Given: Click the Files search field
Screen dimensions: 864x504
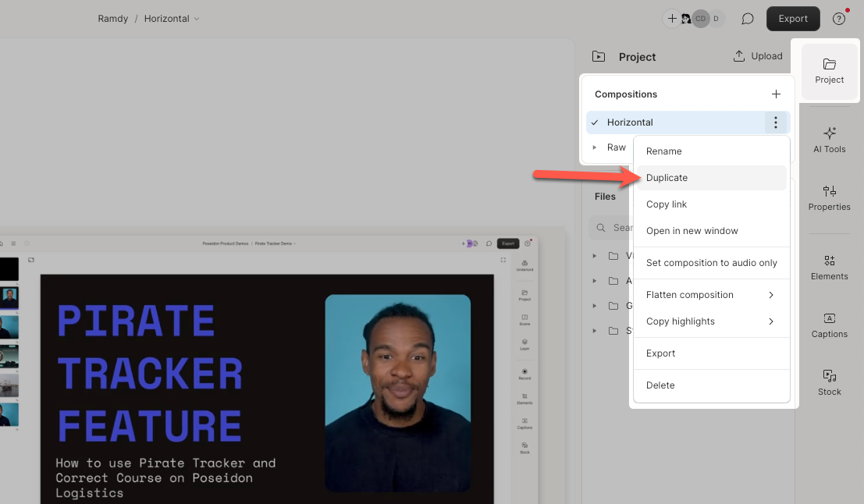Looking at the screenshot, I should point(624,227).
